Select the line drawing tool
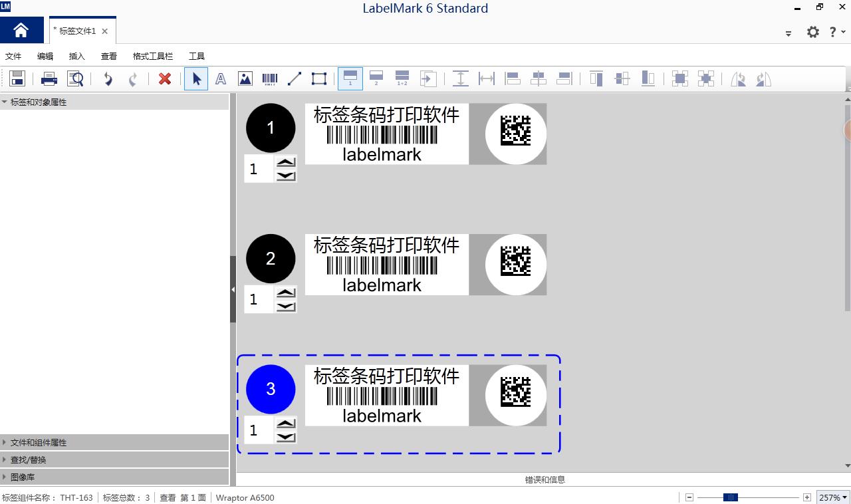 click(295, 78)
